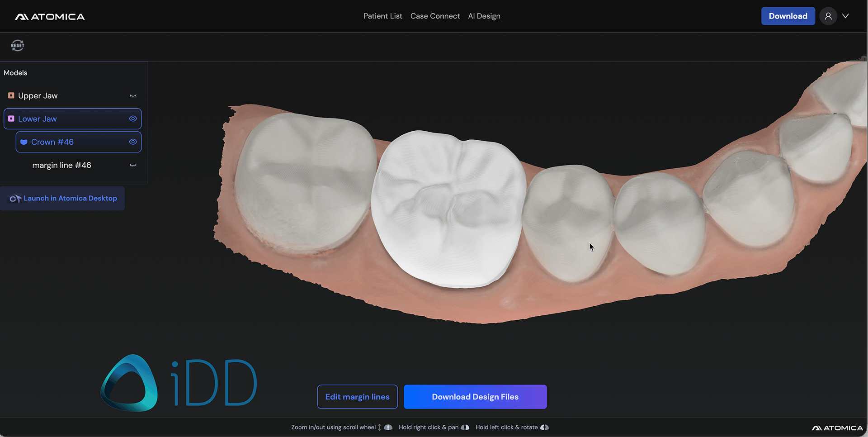Show the Upper Jaw model via eye toggle
The height and width of the screenshot is (437, 868).
click(x=133, y=96)
